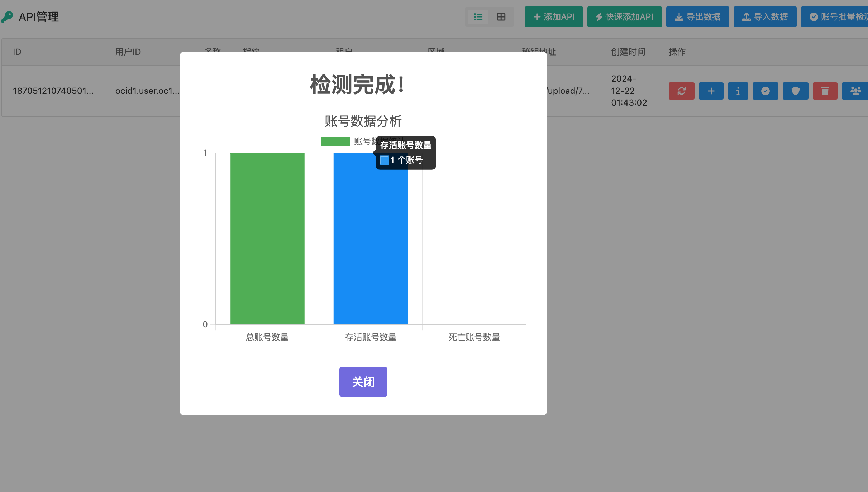This screenshot has width=868, height=492.
Task: Click the 快速添加API button
Action: point(624,16)
